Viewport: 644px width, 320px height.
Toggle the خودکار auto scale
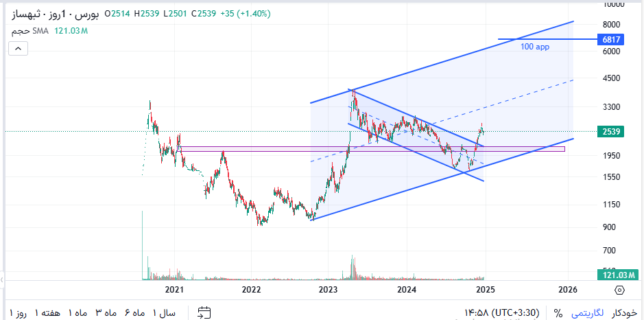(624, 313)
